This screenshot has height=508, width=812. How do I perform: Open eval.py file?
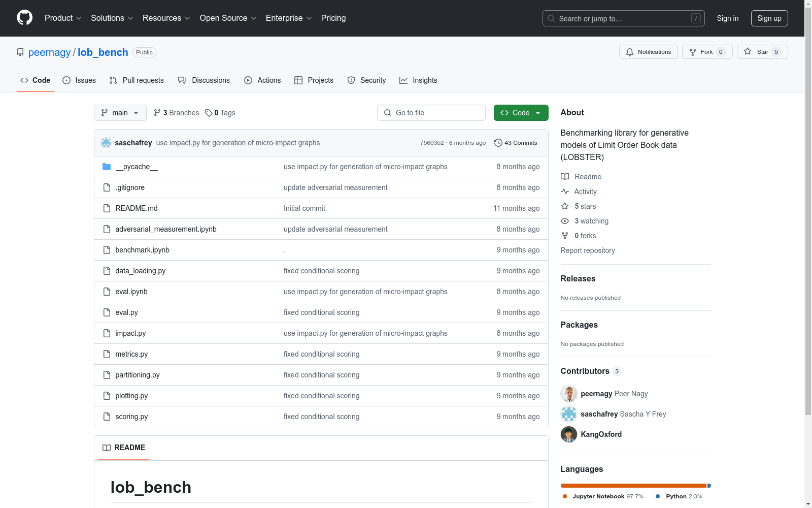pos(126,312)
